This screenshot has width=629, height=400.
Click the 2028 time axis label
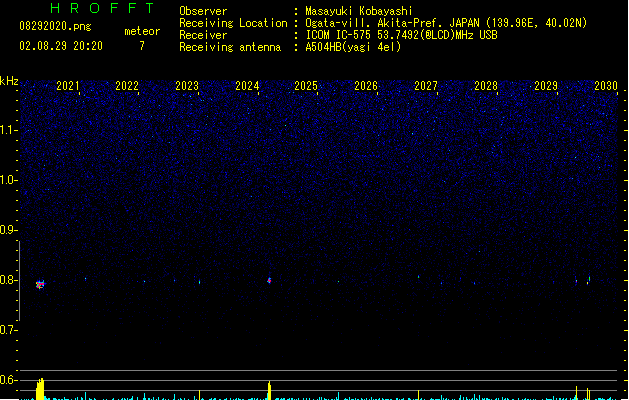486,86
